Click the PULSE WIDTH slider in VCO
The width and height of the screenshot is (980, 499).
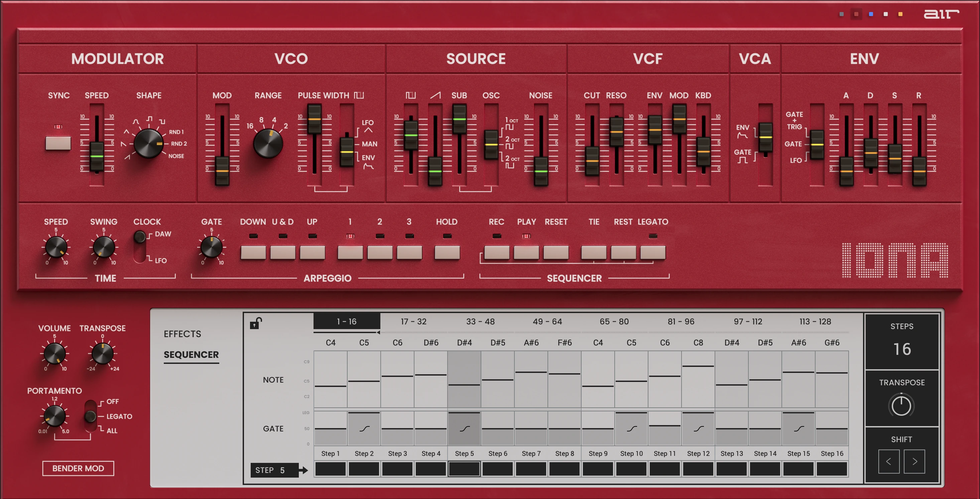coord(315,126)
